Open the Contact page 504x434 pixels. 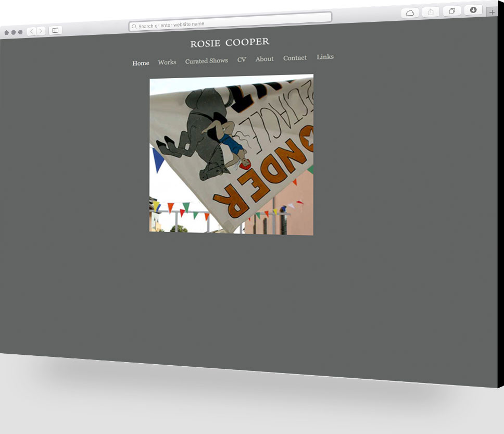[295, 58]
